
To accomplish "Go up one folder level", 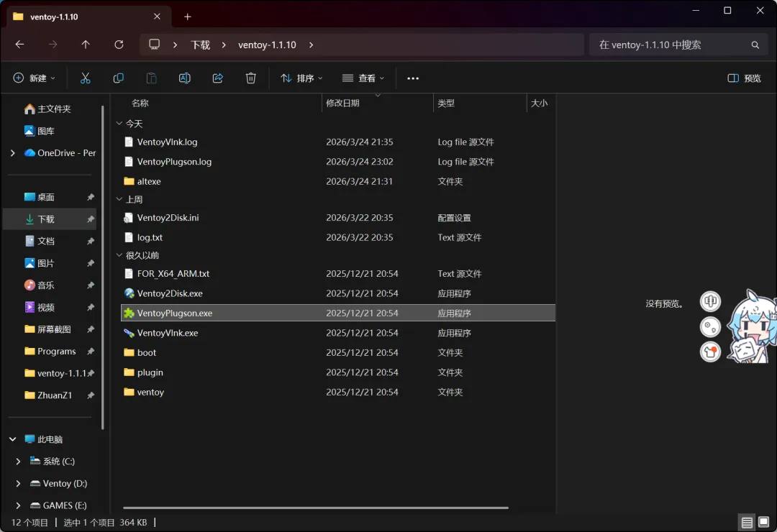I will 86,45.
